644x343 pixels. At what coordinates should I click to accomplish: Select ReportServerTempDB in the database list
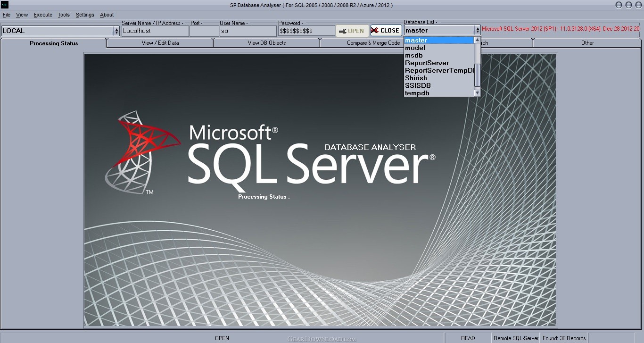click(x=439, y=70)
